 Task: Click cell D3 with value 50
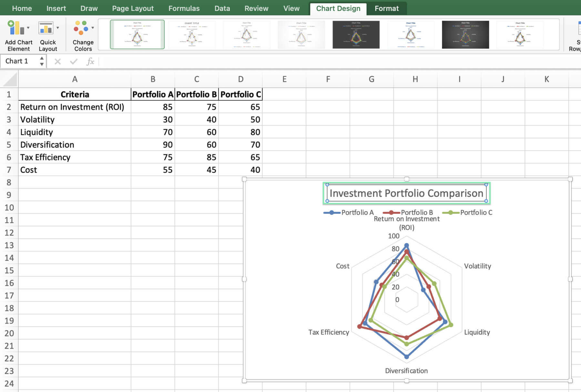point(240,119)
